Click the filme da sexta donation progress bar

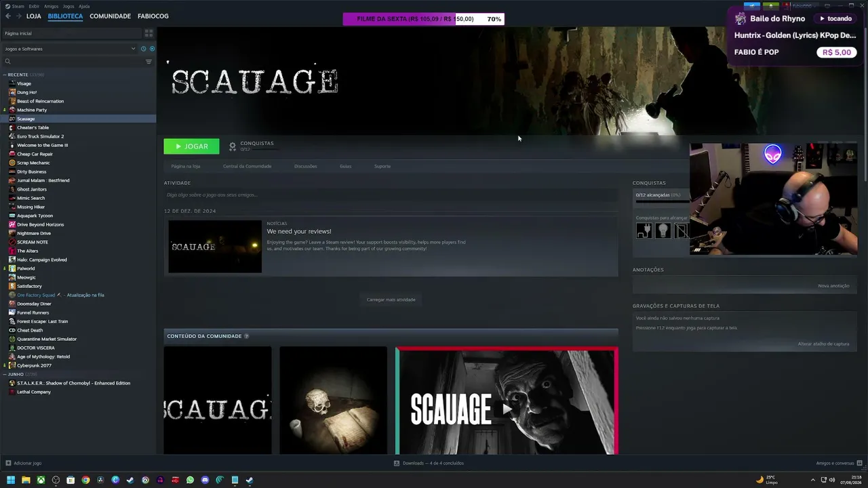(x=424, y=19)
